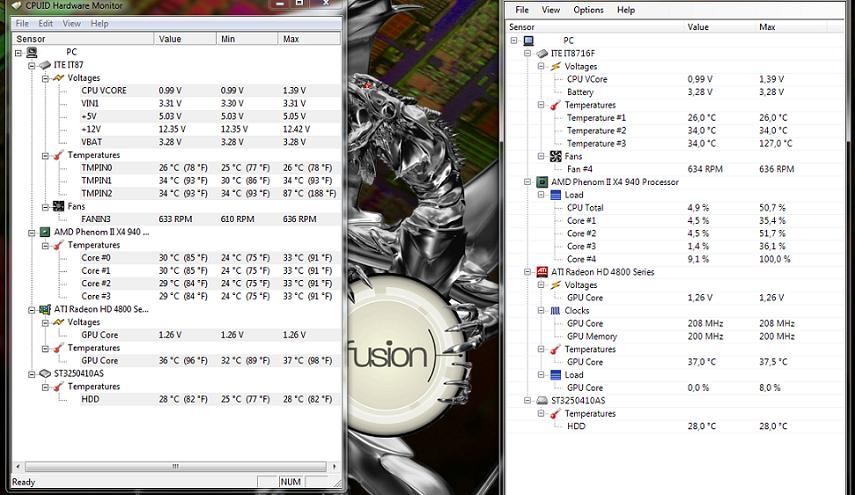Select CPU Total load row
This screenshot has width=855, height=495.
(x=676, y=208)
